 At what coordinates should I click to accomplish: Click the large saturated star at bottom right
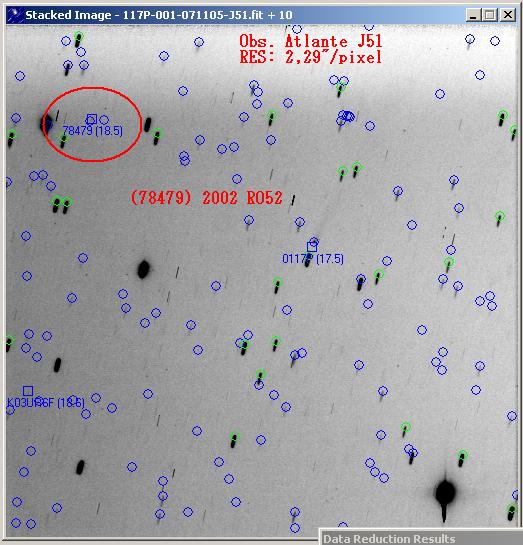pos(445,493)
